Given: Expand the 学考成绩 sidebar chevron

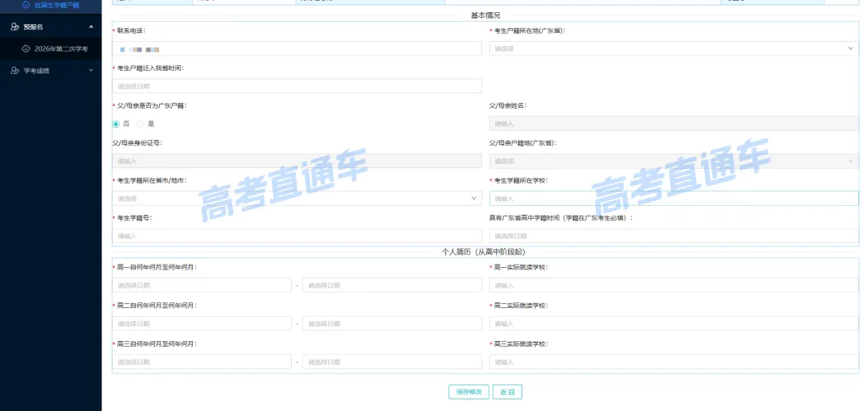Looking at the screenshot, I should pyautogui.click(x=92, y=71).
